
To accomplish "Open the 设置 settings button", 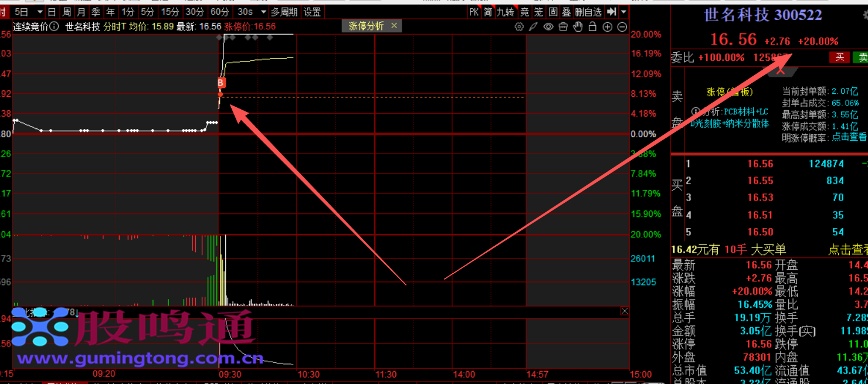I will 313,12.
